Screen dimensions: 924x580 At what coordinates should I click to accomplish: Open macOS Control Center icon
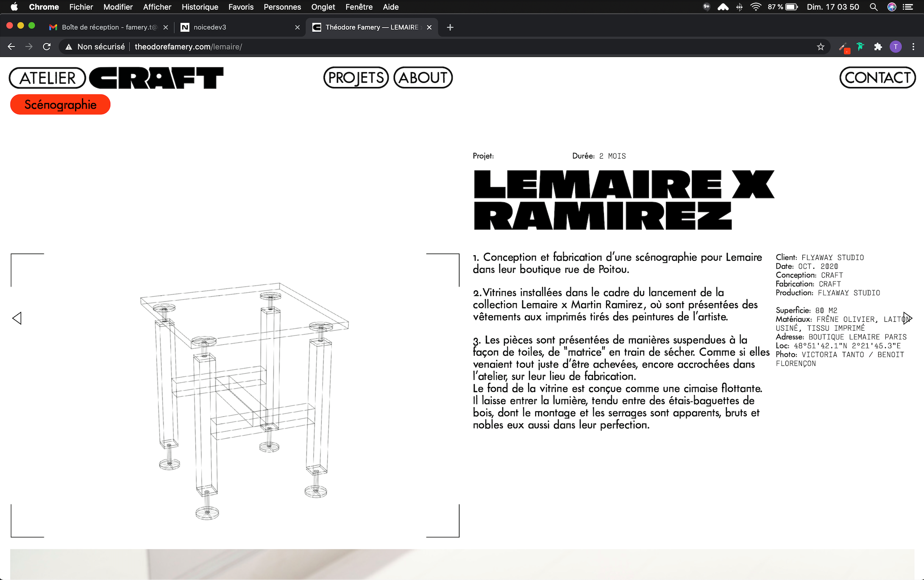[908, 7]
